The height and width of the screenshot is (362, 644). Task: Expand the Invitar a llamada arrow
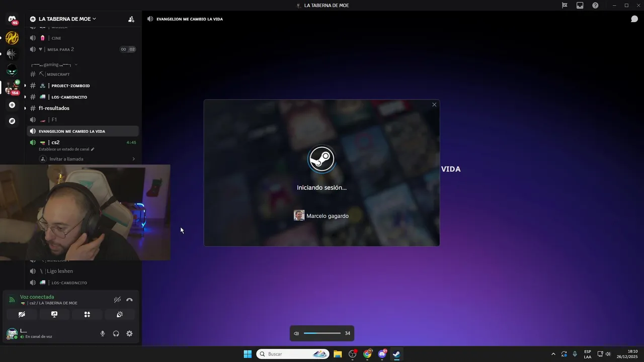(x=133, y=159)
